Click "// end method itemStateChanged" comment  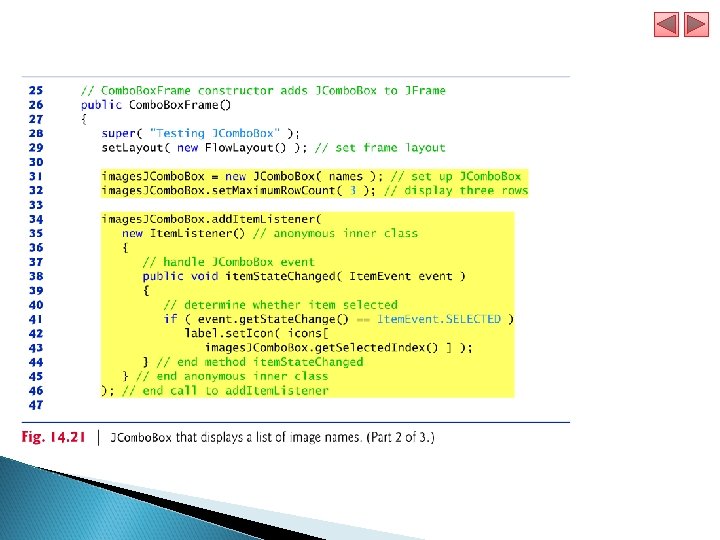tap(260, 362)
